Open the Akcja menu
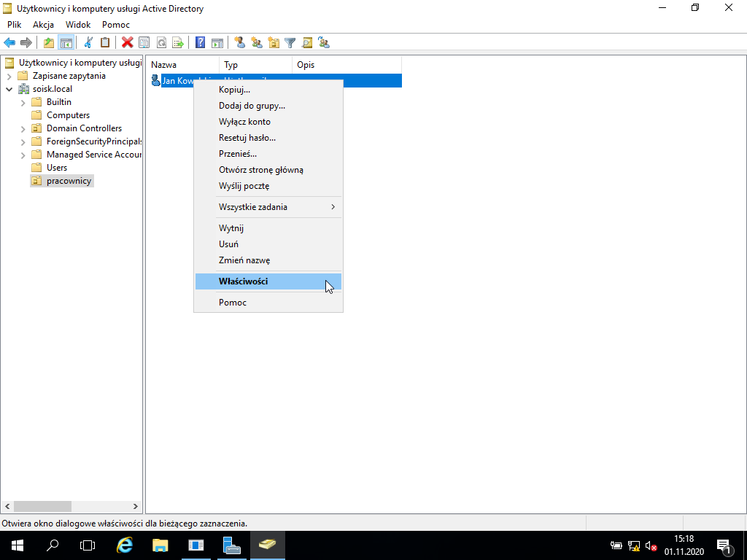The width and height of the screenshot is (747, 560). 43,25
